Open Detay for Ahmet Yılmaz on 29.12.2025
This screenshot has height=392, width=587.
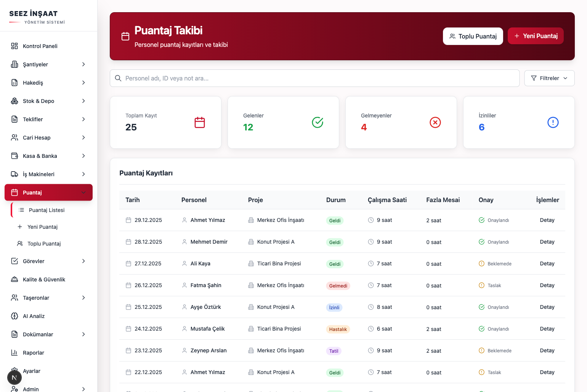click(x=547, y=220)
